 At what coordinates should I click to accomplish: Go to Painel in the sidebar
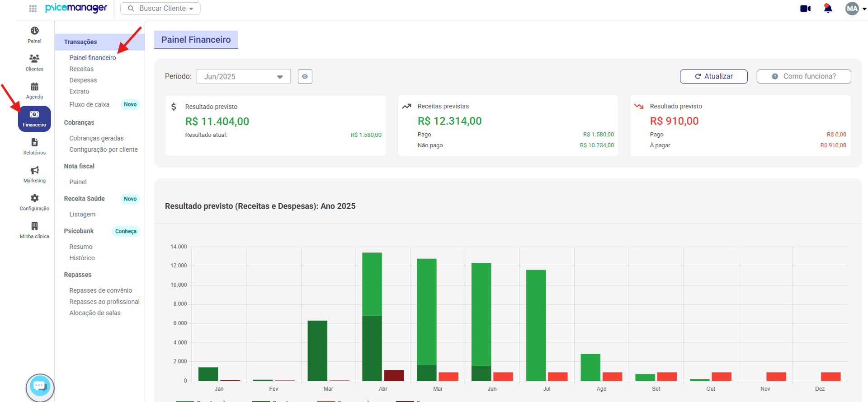34,35
